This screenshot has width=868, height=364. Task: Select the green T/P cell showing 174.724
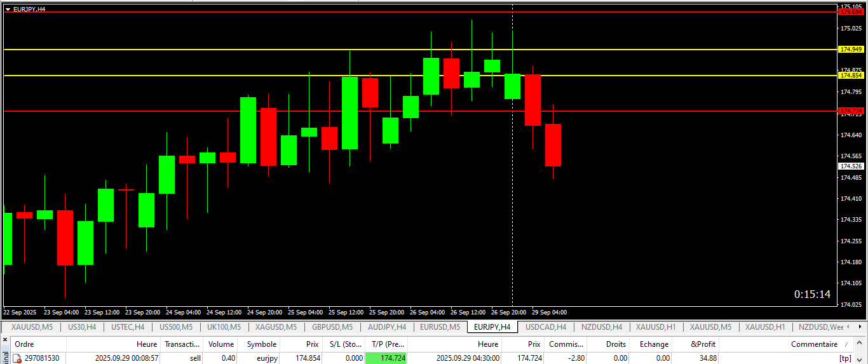386,358
